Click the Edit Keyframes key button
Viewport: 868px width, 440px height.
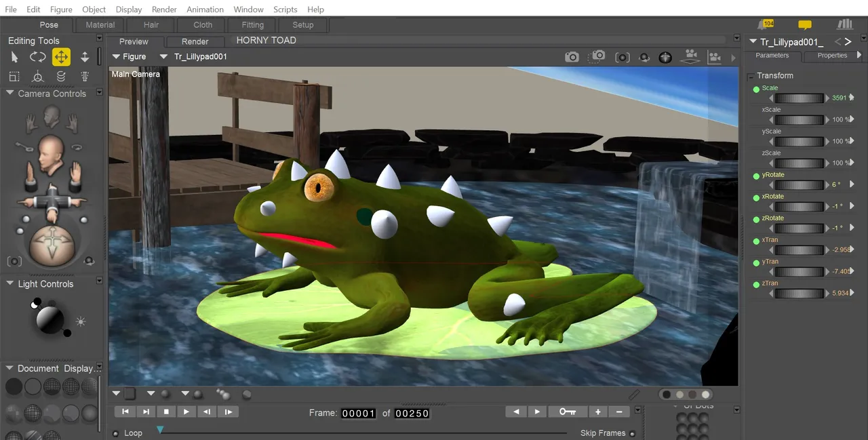tap(568, 412)
